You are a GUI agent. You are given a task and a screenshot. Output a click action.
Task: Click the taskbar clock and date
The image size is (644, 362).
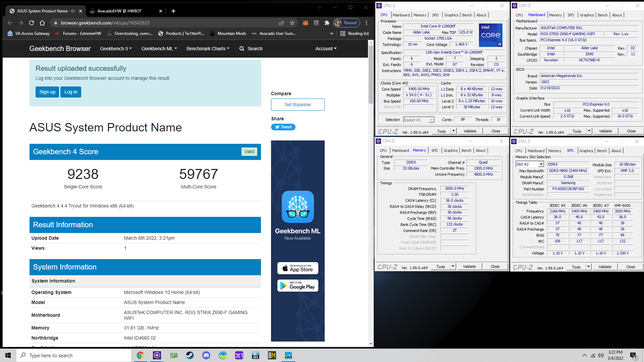[x=615, y=355]
